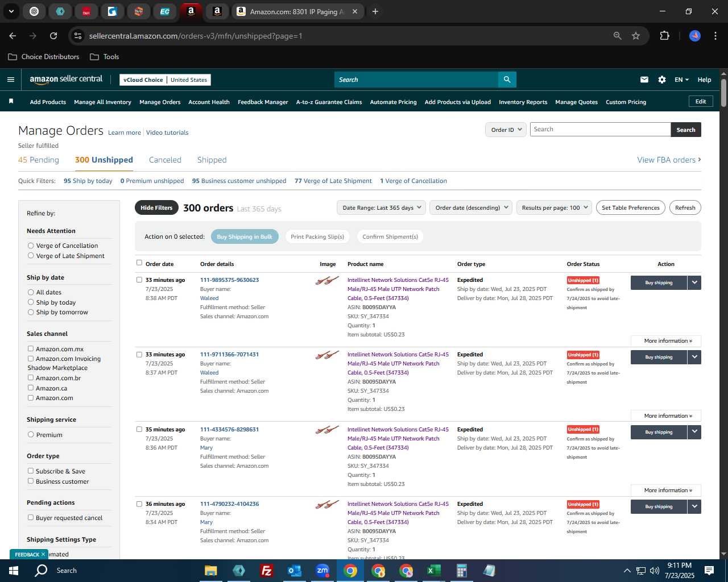Check the Amazon.ca sales channel
This screenshot has width=728, height=582.
pyautogui.click(x=31, y=388)
